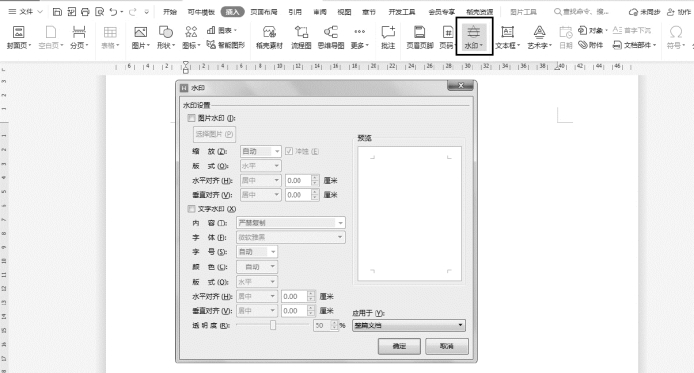The height and width of the screenshot is (373, 694).
Task: Switch to the 视图 view tab
Action: pos(344,12)
